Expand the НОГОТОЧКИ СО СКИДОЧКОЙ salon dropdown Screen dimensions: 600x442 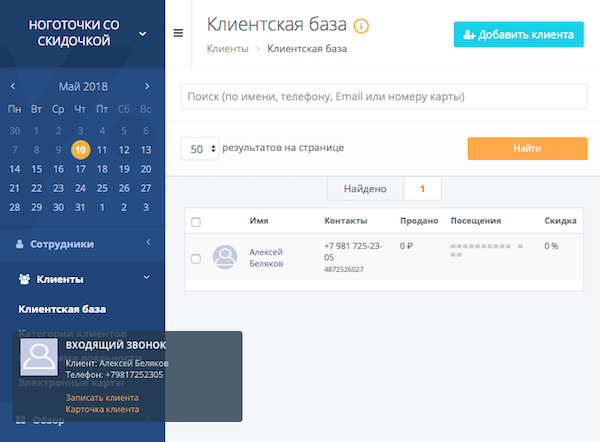pos(142,34)
